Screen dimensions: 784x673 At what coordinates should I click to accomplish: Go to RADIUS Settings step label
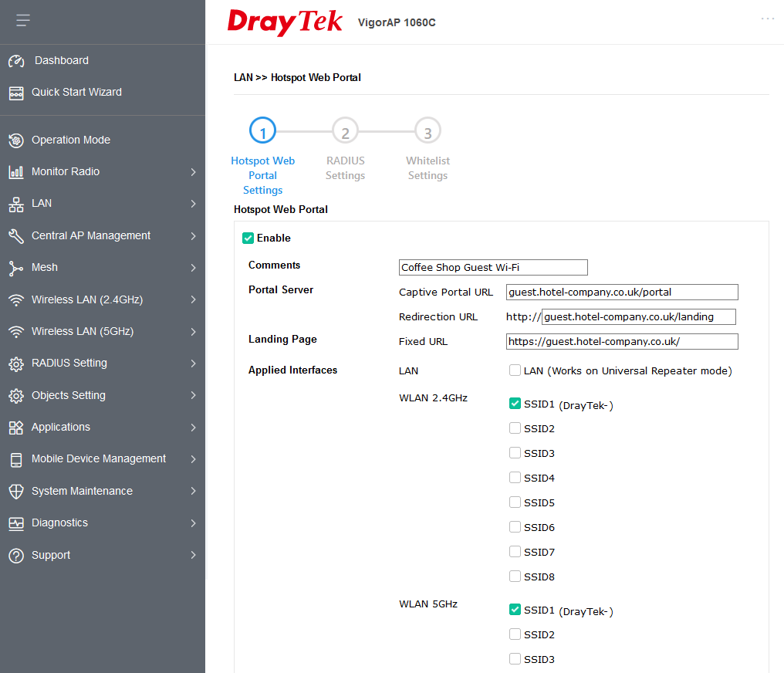(x=345, y=168)
